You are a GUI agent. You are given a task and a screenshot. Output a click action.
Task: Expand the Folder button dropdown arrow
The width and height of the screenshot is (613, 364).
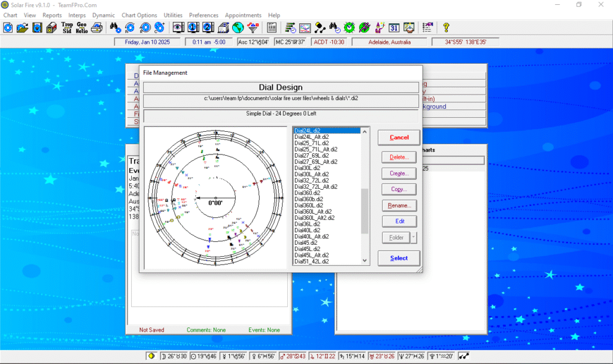(x=414, y=238)
